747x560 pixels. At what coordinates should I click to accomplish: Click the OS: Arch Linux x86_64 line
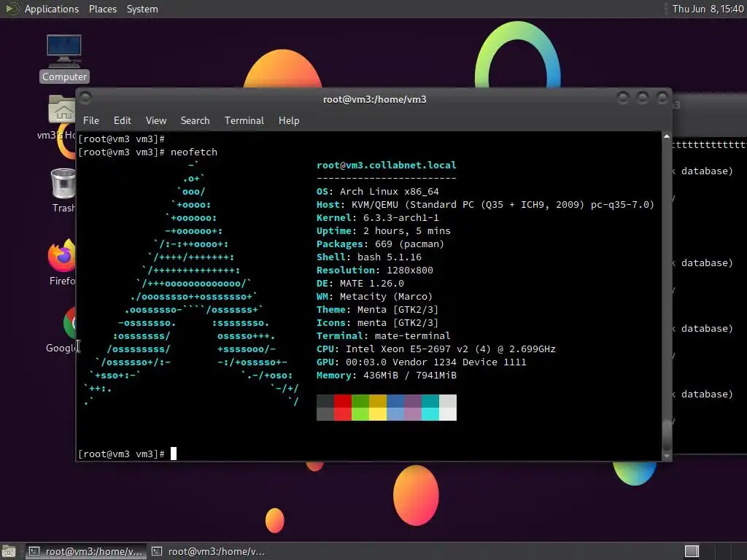pos(378,192)
